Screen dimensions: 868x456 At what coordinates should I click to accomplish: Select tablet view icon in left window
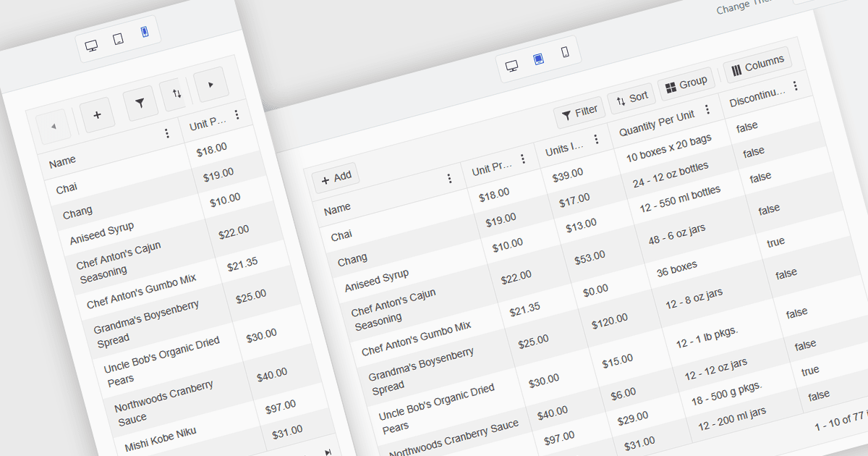pyautogui.click(x=119, y=39)
